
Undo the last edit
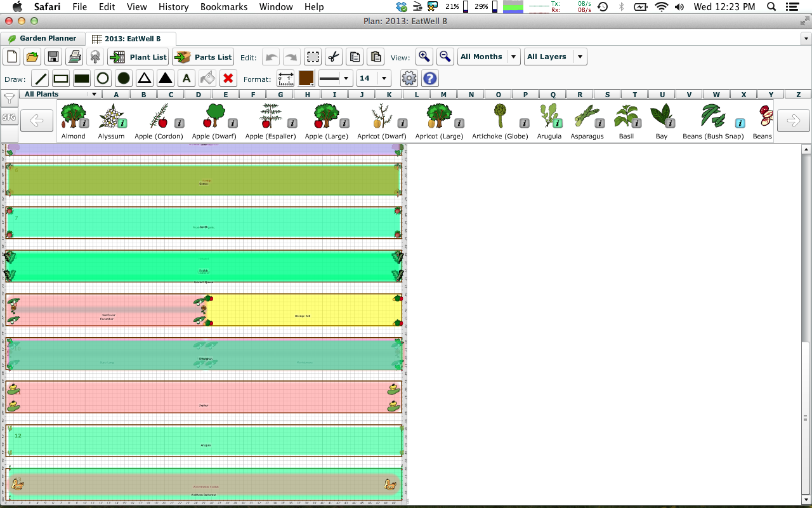pos(272,57)
